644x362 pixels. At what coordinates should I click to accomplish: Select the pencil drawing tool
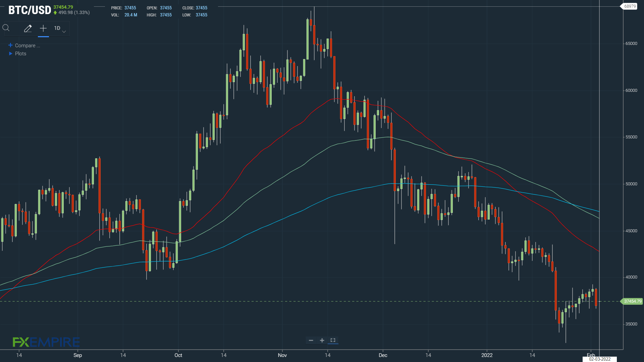[x=28, y=28]
